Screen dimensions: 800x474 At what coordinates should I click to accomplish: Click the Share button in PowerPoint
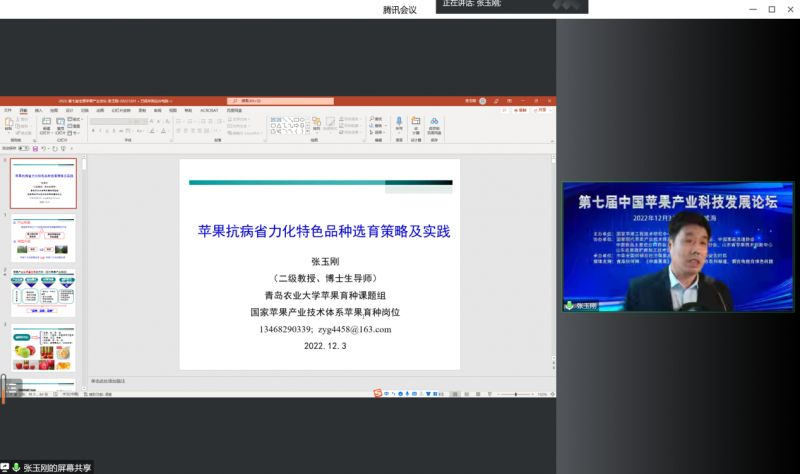[x=541, y=110]
